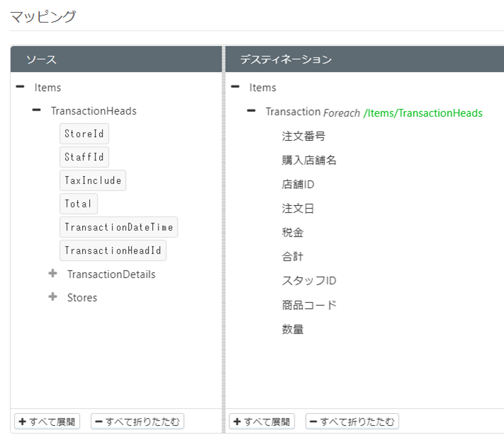Click the /Items/TransactionHeads Foreach path
The width and height of the screenshot is (504, 440).
click(423, 112)
